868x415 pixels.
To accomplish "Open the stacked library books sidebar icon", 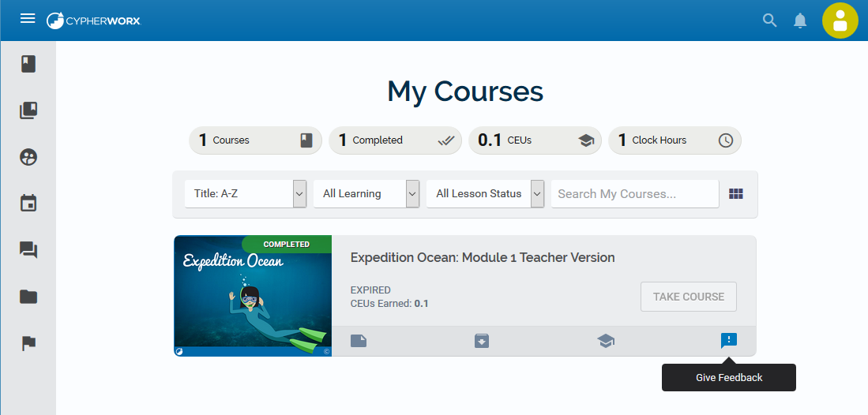I will 28,110.
